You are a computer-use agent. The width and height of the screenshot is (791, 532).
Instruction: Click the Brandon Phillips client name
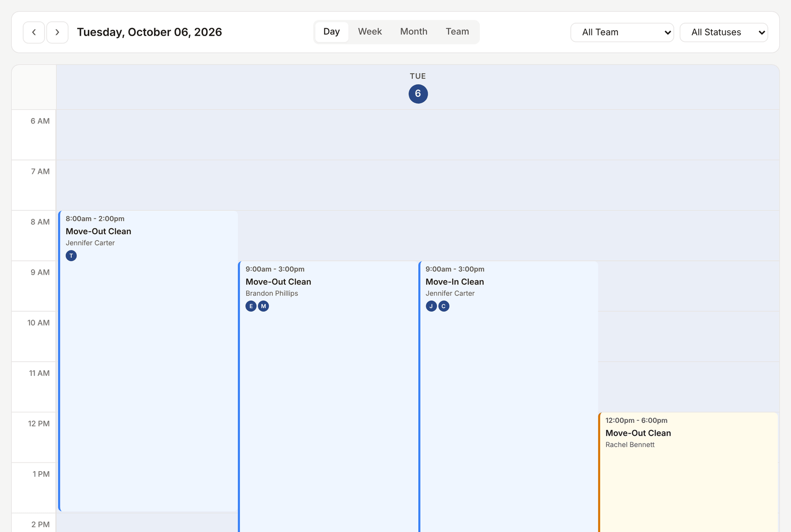(x=272, y=293)
